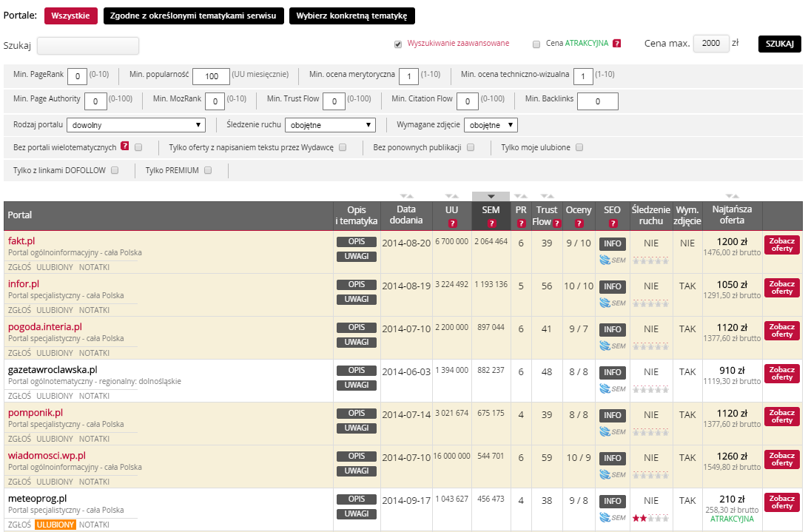The height and width of the screenshot is (532, 808).
Task: Open the fakt.pl portal link
Action: (21, 240)
